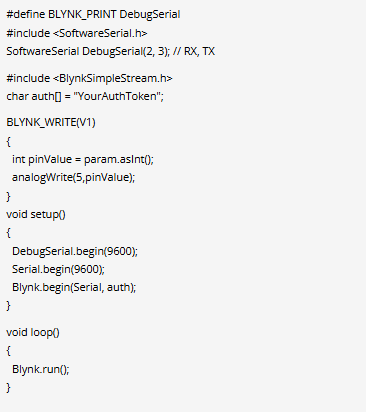Click the void loop() line
The width and height of the screenshot is (366, 412).
pos(33,333)
